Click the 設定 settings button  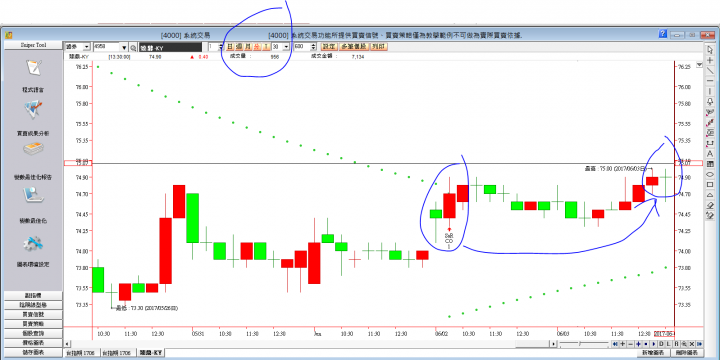coord(329,47)
